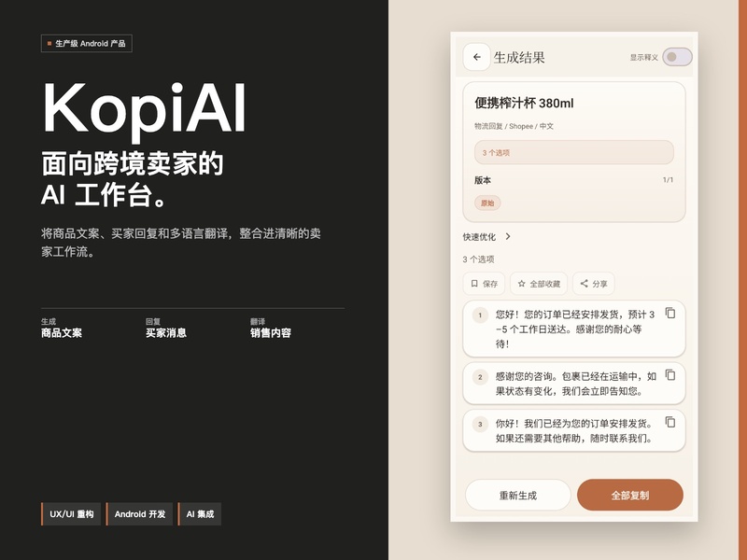This screenshot has width=747, height=560.
Task: Click the AI 集成 tag
Action: (x=199, y=514)
